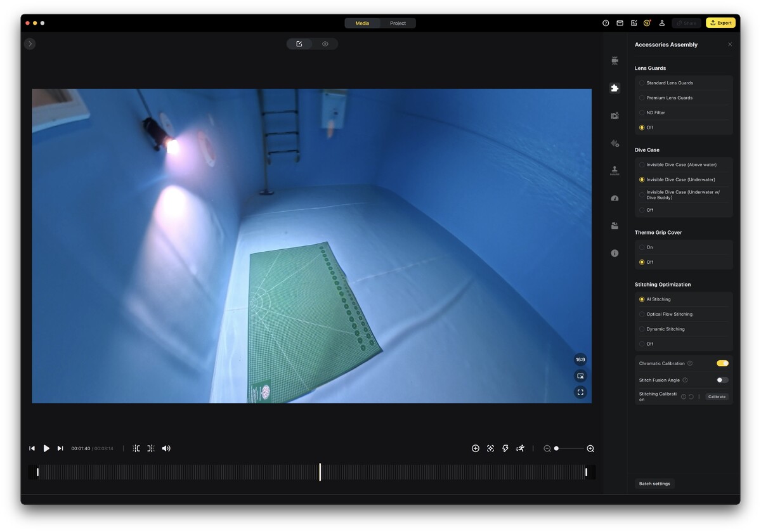This screenshot has height=532, width=761.
Task: Open the accessories puzzle-piece sidebar icon
Action: (x=615, y=88)
